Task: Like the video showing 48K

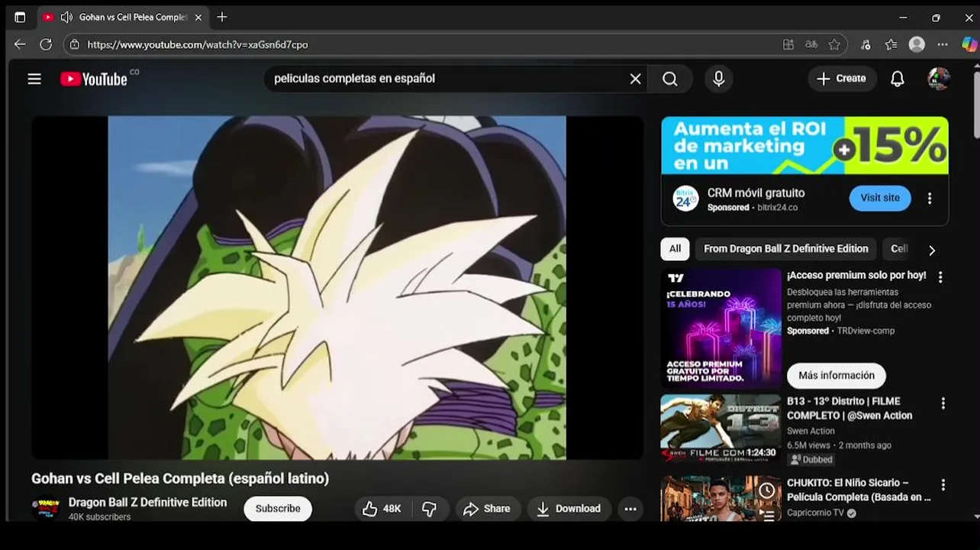Action: click(382, 509)
